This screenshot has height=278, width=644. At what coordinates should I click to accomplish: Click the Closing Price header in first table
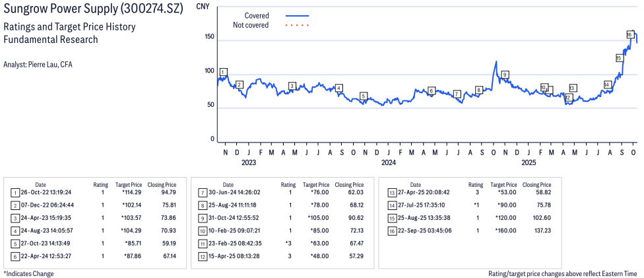tap(161, 185)
